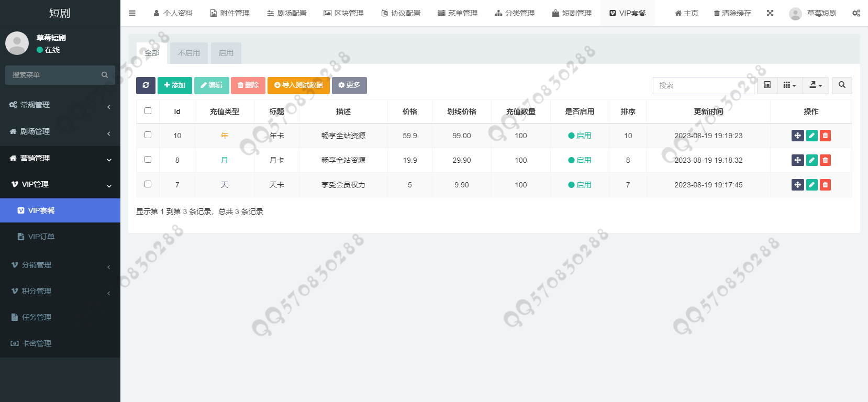The height and width of the screenshot is (402, 868).
Task: Click the common search magnifier button
Action: tap(842, 85)
